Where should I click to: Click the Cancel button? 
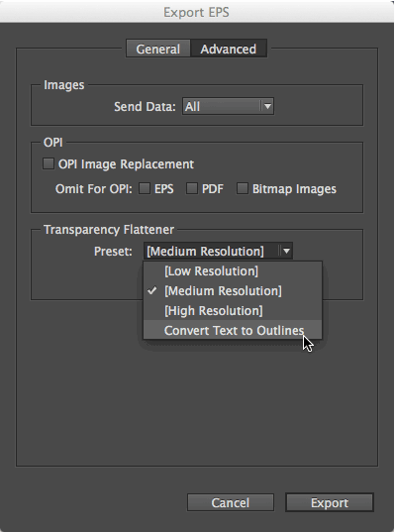231,502
